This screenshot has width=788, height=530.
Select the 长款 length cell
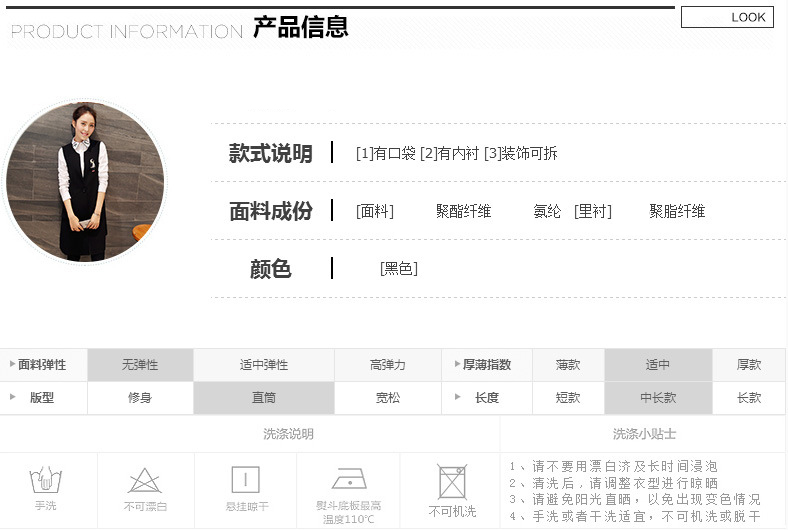(749, 398)
